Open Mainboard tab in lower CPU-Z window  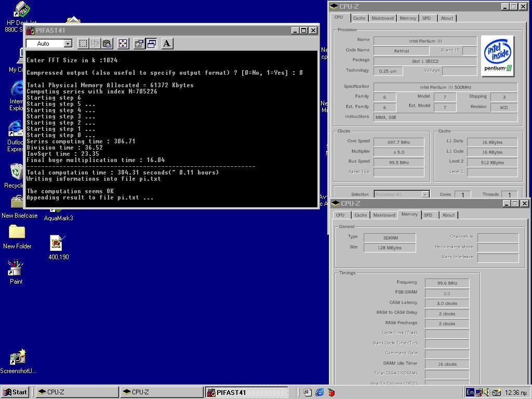(x=384, y=215)
